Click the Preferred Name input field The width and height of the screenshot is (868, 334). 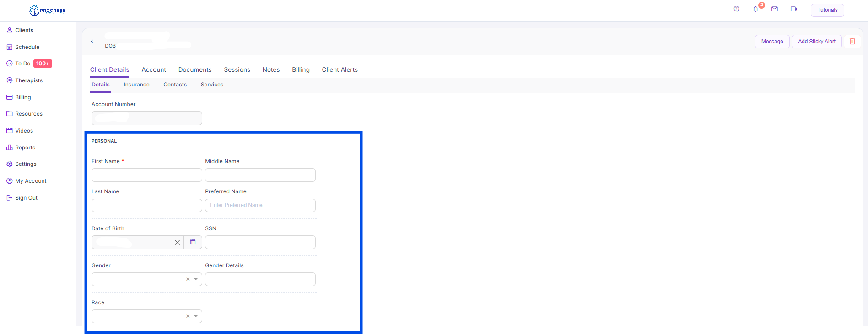coord(260,206)
